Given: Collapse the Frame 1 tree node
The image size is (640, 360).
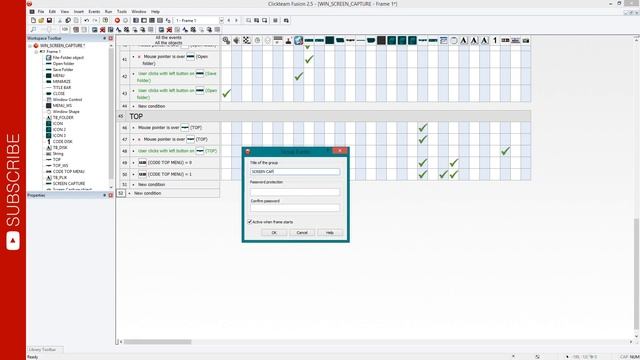Looking at the screenshot, I should click(x=36, y=52).
